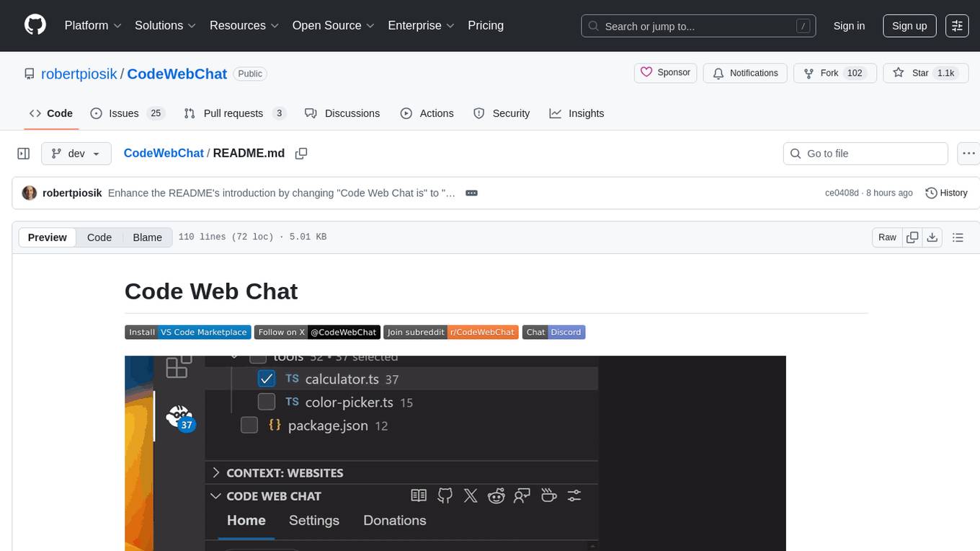Expand the Enterprise menu
980x551 pixels.
pyautogui.click(x=422, y=25)
